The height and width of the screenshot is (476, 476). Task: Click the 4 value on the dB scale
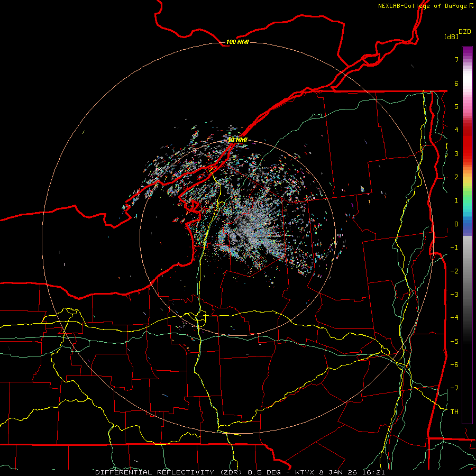pyautogui.click(x=456, y=130)
